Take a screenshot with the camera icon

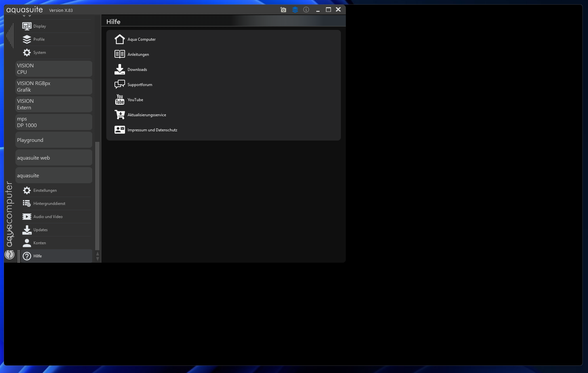pos(283,10)
